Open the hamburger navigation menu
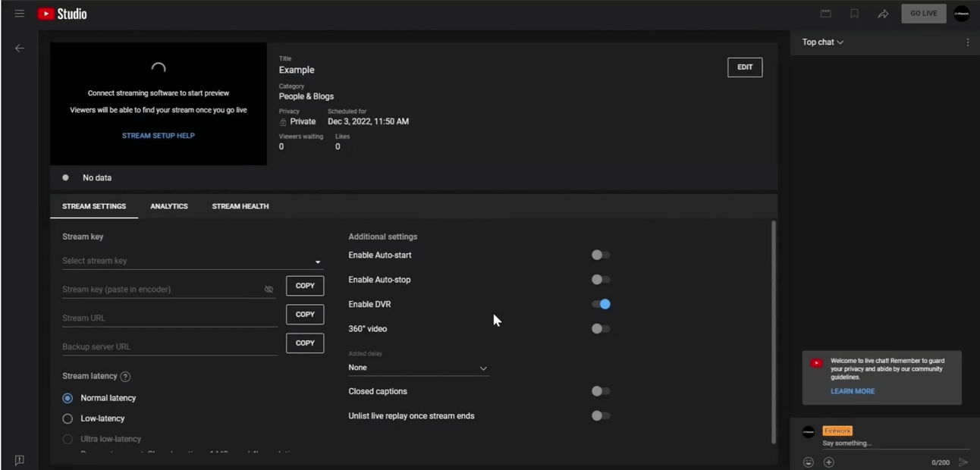980x470 pixels. tap(20, 14)
